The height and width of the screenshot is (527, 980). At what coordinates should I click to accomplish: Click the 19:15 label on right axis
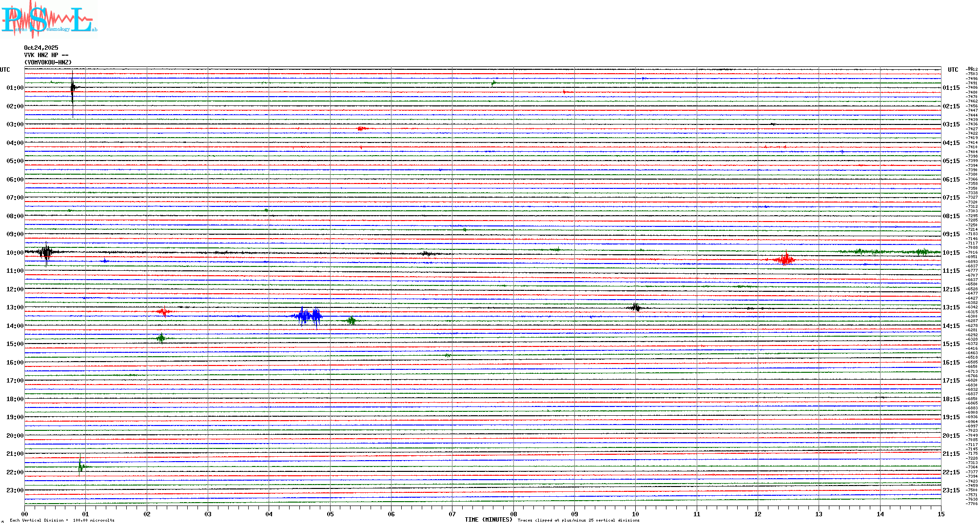point(951,417)
